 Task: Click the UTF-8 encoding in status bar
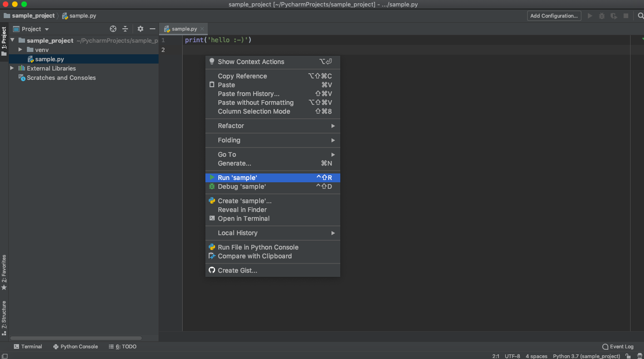pos(512,356)
